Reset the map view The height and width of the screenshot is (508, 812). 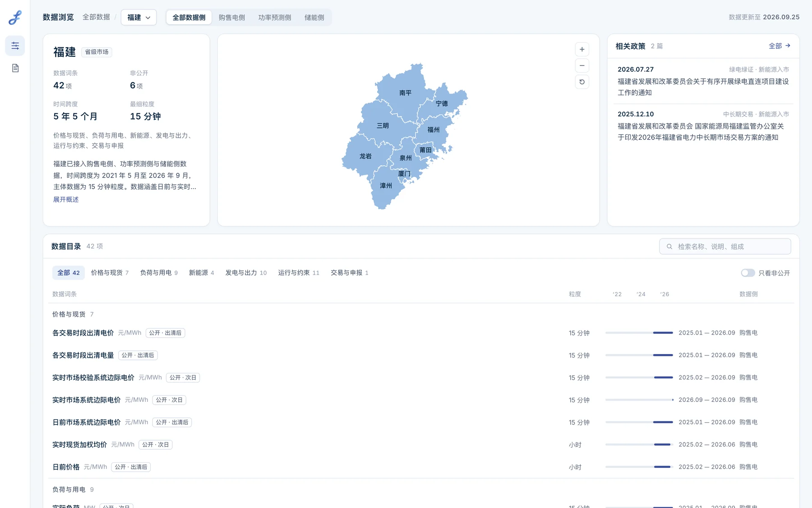582,82
